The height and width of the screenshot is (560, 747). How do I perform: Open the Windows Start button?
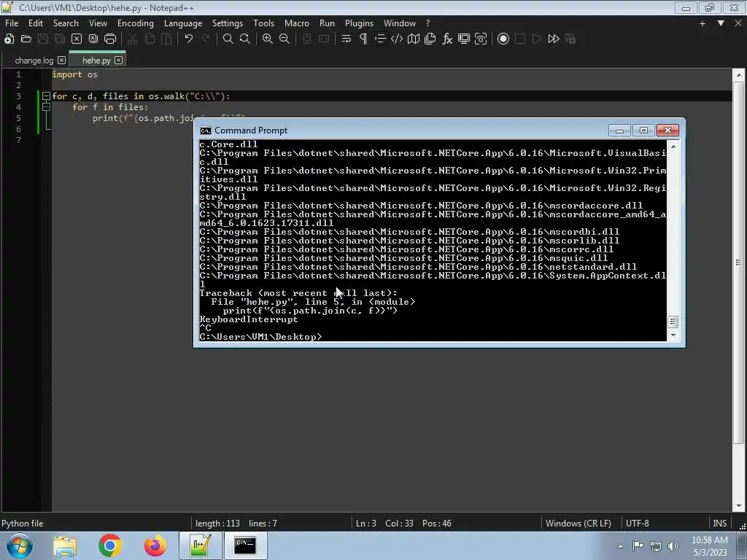[20, 545]
